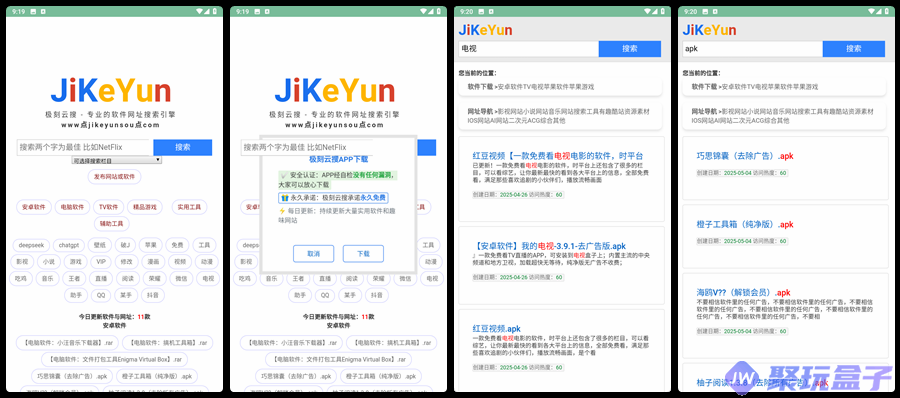Click 下载 in the APP download dialog
The height and width of the screenshot is (398, 900).
click(x=363, y=253)
